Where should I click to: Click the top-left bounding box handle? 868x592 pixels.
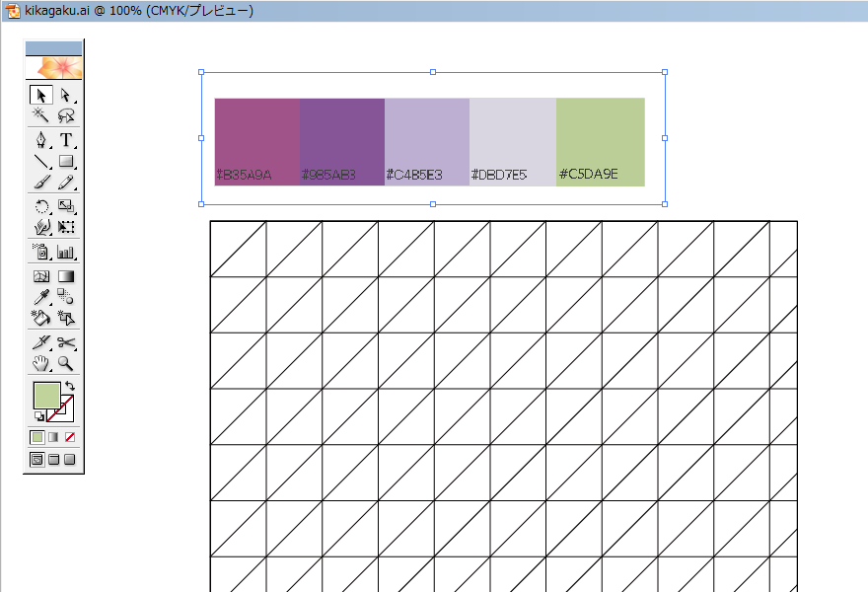(201, 72)
